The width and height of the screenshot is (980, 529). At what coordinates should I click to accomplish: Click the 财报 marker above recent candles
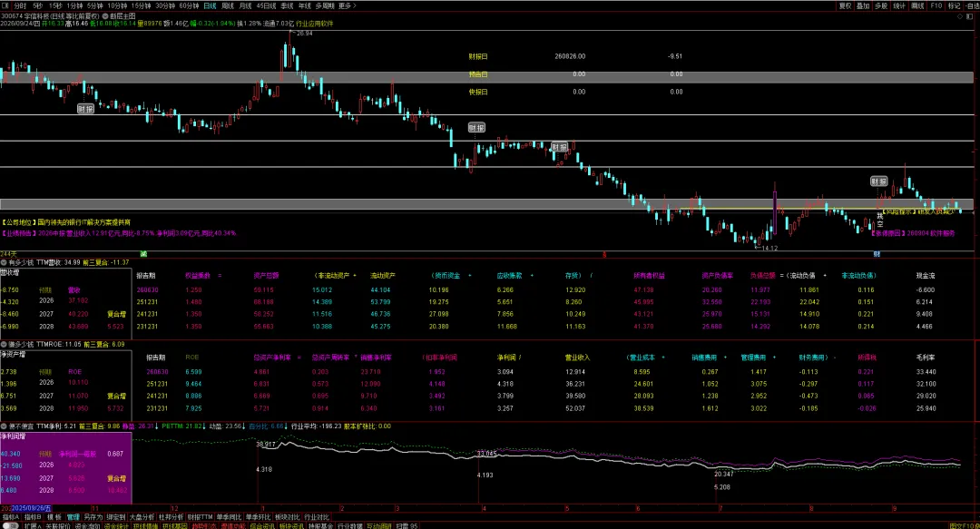[878, 181]
